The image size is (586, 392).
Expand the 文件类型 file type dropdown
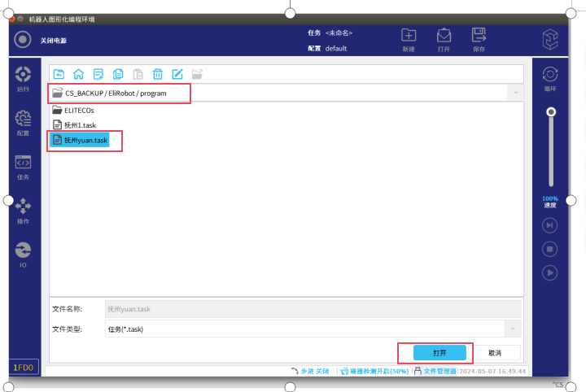click(512, 329)
